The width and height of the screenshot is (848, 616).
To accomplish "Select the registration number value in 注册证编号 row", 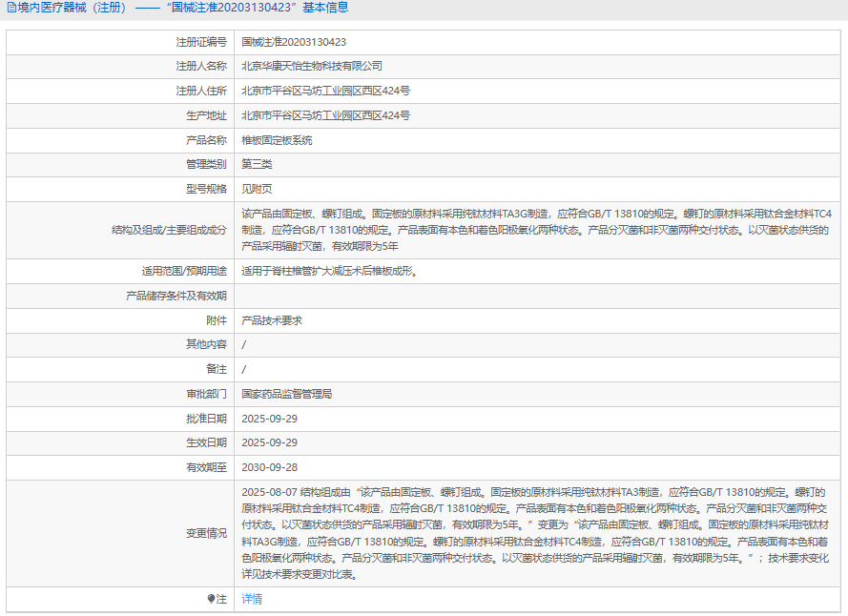I will pyautogui.click(x=294, y=42).
